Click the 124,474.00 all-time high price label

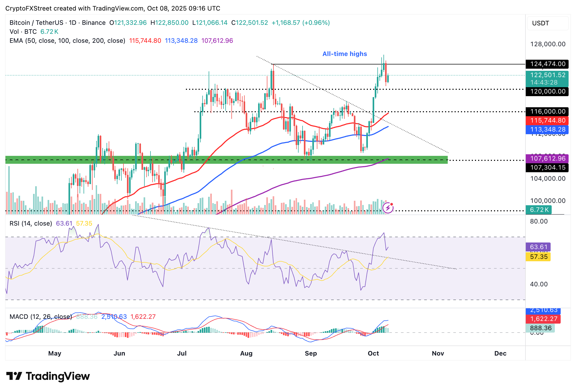547,64
